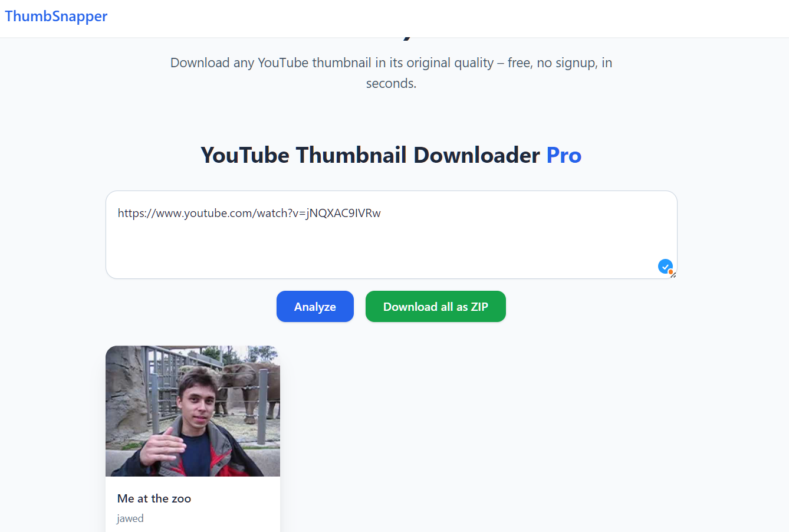Click the tagline about free thumbnail downloads
This screenshot has width=789, height=532.
point(391,73)
